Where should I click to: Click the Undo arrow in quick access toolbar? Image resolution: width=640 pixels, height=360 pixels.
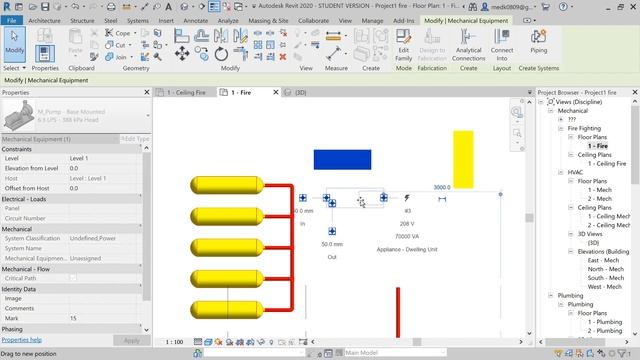click(x=75, y=7)
